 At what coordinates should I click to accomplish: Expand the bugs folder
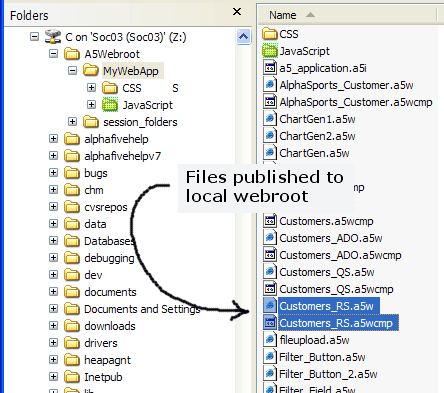click(x=53, y=172)
